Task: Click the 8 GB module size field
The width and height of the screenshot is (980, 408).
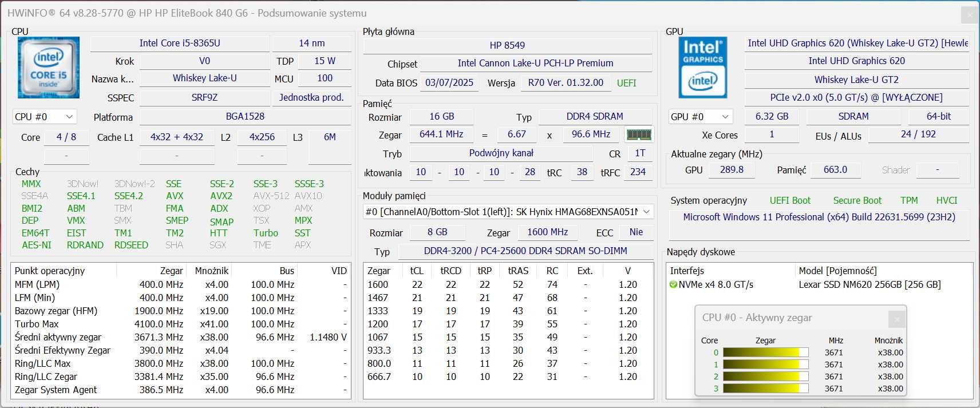Action: 437,232
